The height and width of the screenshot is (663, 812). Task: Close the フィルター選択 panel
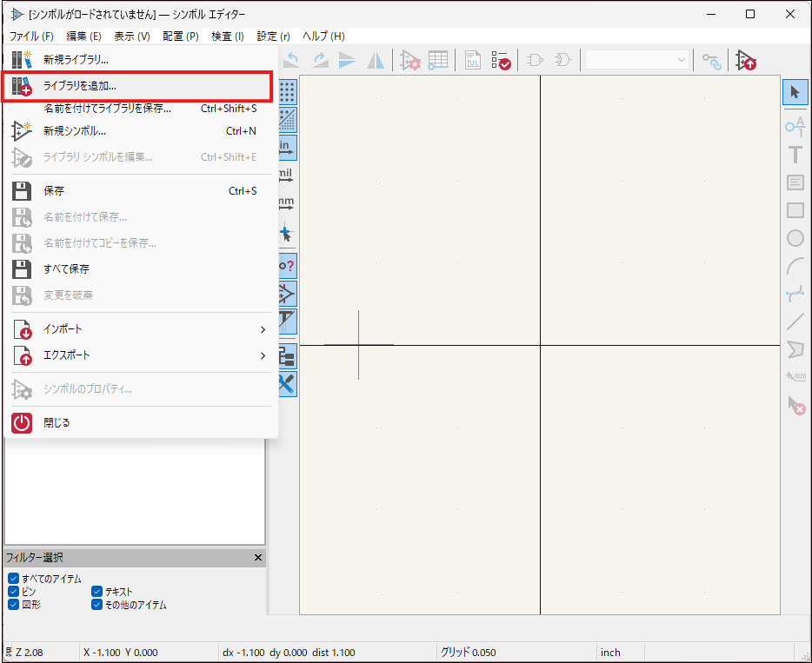point(258,558)
